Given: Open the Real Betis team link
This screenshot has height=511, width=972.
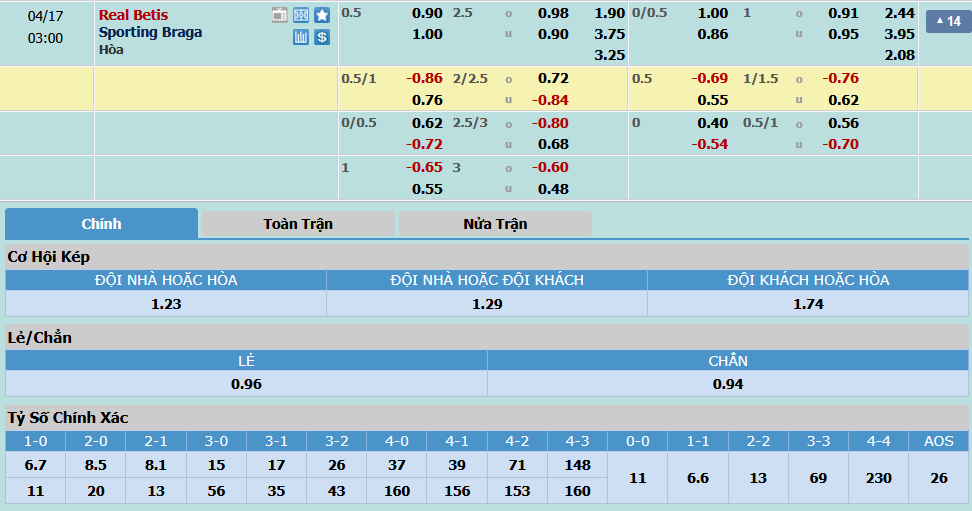Looking at the screenshot, I should click(x=133, y=15).
